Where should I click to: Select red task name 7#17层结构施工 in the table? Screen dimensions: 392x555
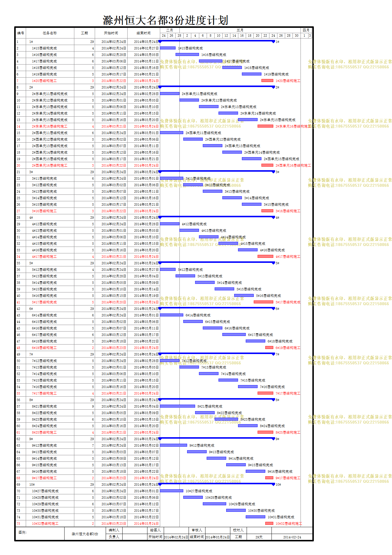pyautogui.click(x=44, y=393)
